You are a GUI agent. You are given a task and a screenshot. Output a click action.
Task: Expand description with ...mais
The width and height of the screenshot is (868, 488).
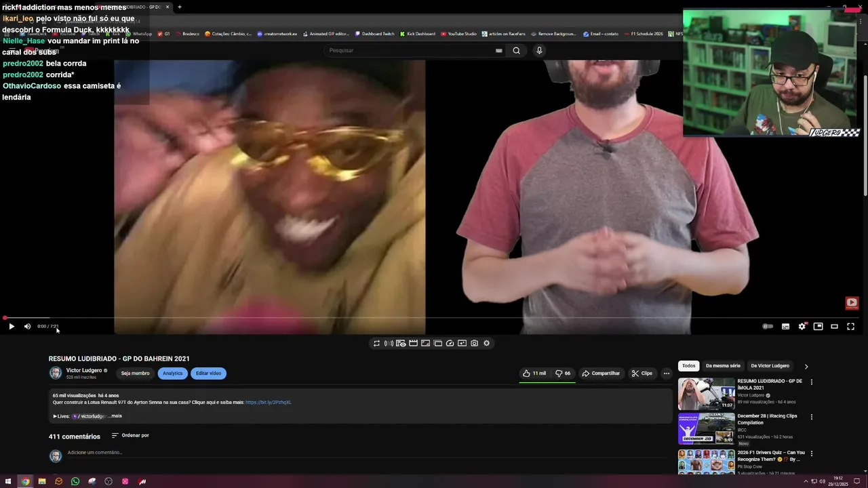click(116, 416)
